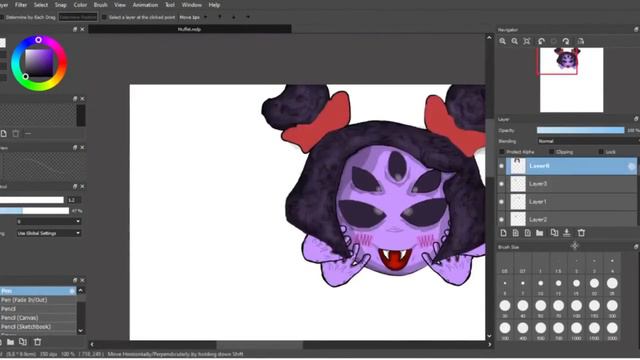
Task: Rotate canvas left in the Navigator
Action: [x=541, y=41]
